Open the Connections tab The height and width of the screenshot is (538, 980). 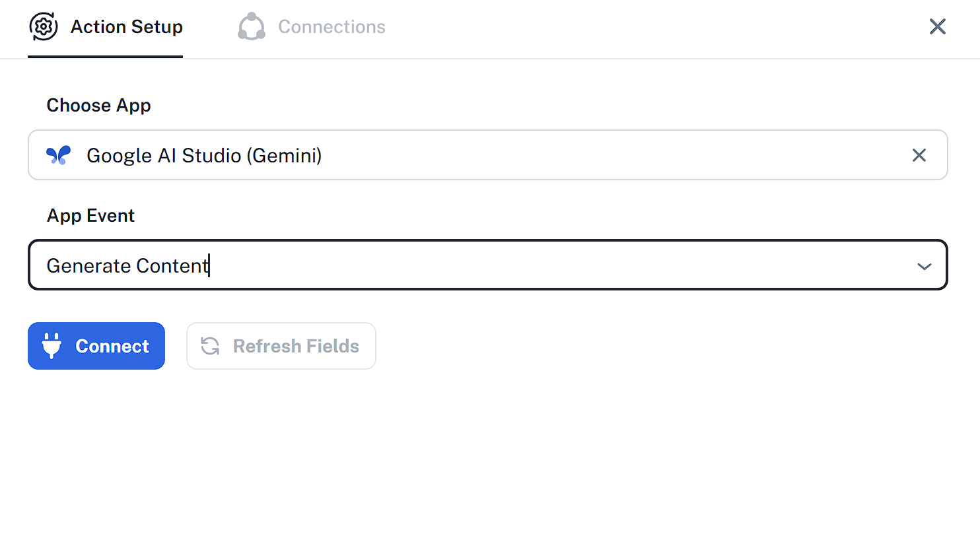(311, 28)
